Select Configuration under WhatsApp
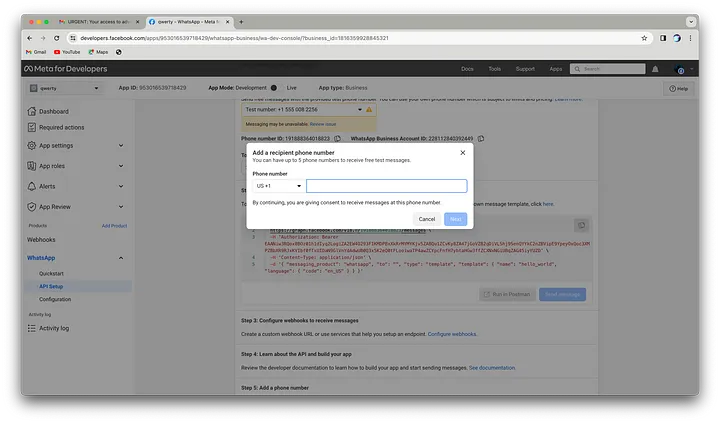Screen dimensions: 720x423 tap(55, 299)
